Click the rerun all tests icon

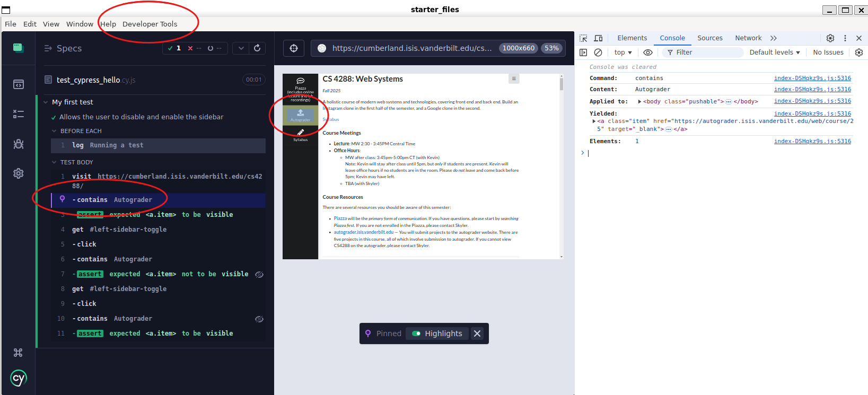(257, 48)
